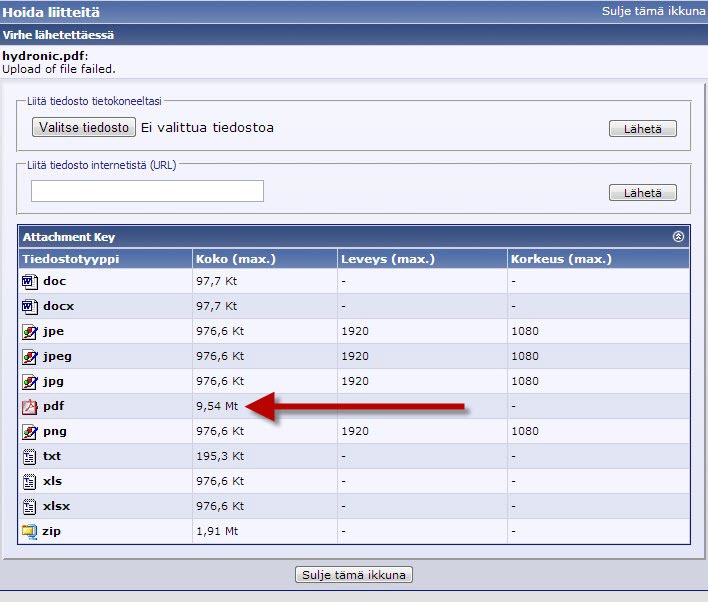708x602 pixels.
Task: Click the png image file icon
Action: pyautogui.click(x=29, y=432)
